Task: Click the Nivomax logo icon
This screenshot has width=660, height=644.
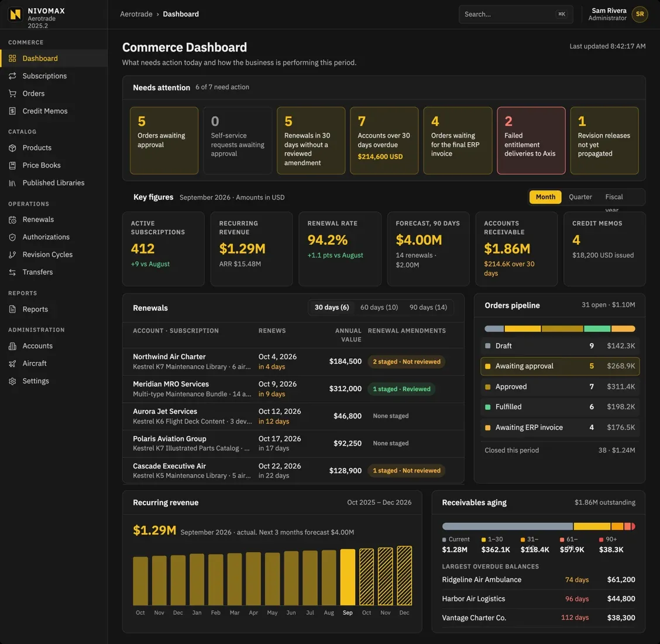Action: 16,14
